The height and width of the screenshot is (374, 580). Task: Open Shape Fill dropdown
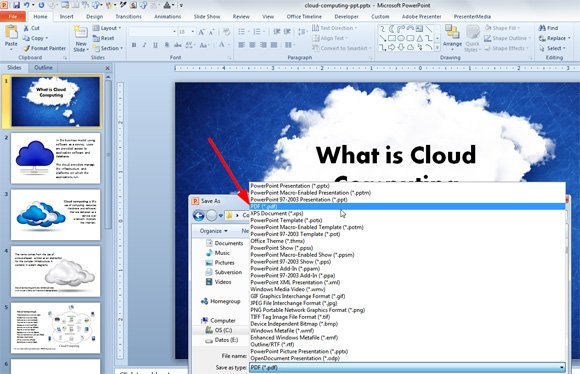coord(502,28)
